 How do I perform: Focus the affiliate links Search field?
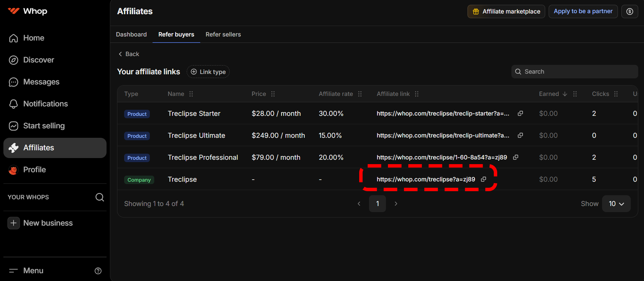[575, 72]
